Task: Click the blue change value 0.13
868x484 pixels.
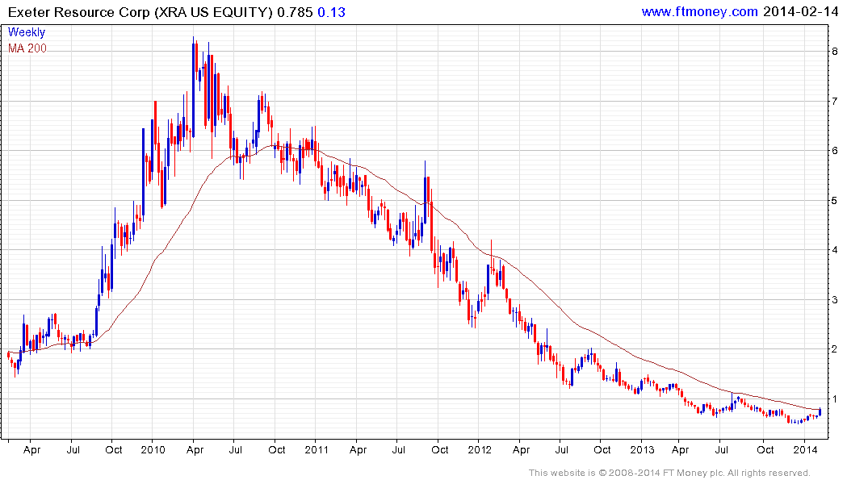Action: tap(332, 12)
